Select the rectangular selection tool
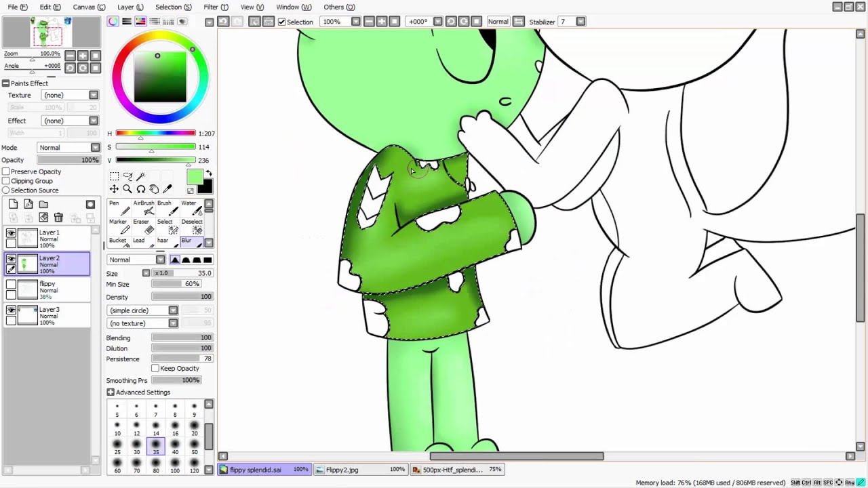The image size is (868, 488). coord(114,176)
